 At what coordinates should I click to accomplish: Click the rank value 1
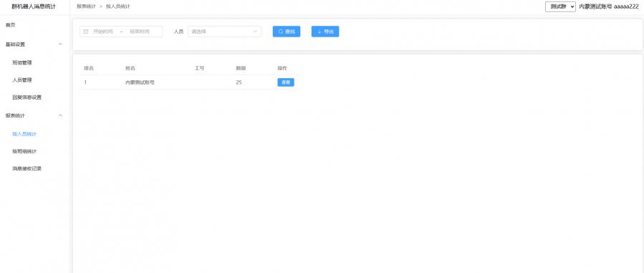(x=85, y=82)
